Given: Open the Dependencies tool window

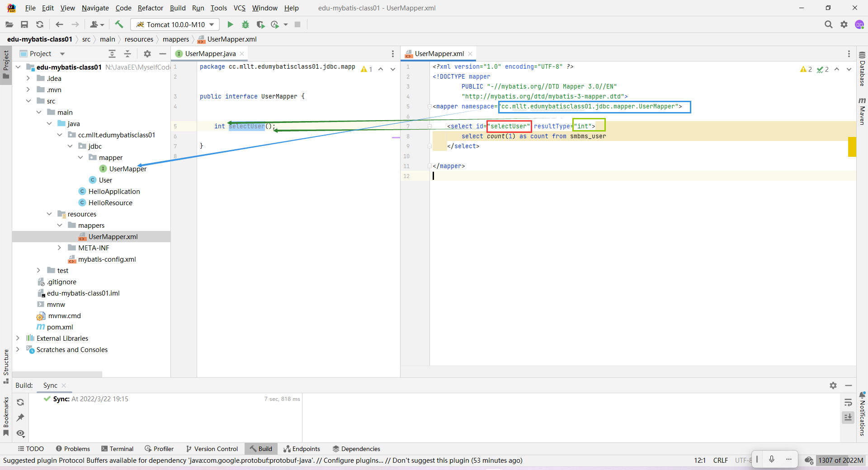Looking at the screenshot, I should 356,449.
